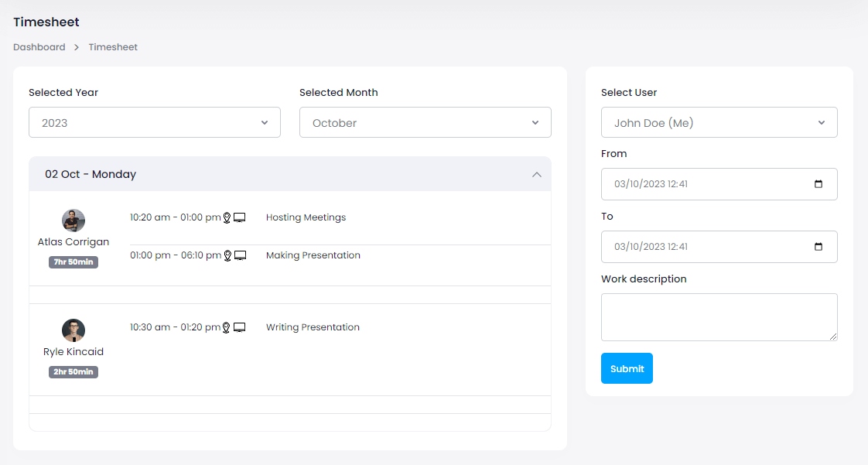Viewport: 868px width, 465px height.
Task: Open calendar picker in the To field
Action: (x=818, y=247)
